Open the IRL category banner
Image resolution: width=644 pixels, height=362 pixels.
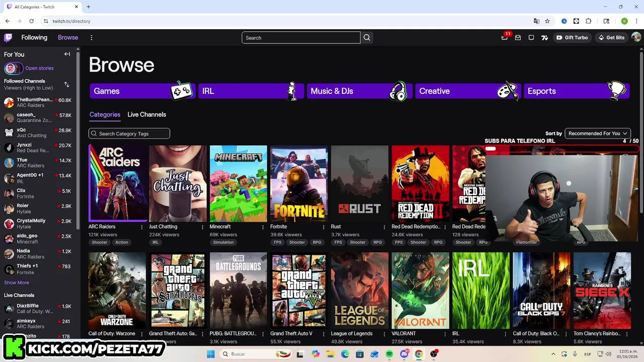point(251,91)
